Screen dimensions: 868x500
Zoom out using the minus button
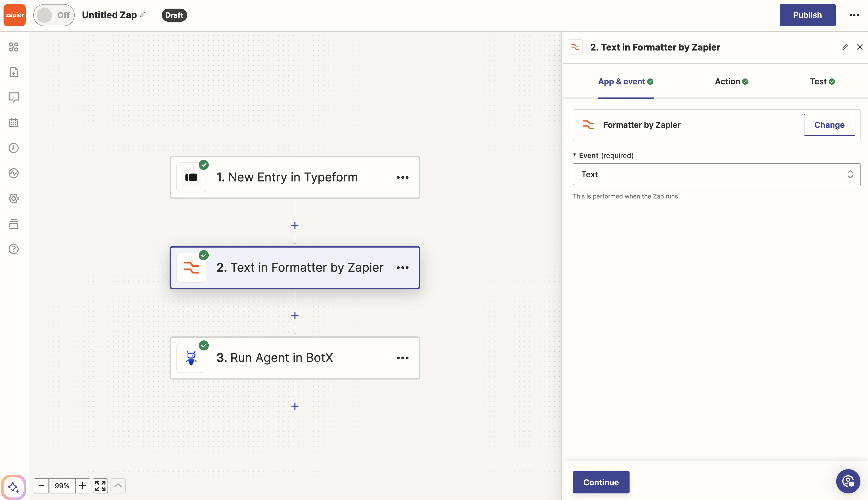coord(41,486)
